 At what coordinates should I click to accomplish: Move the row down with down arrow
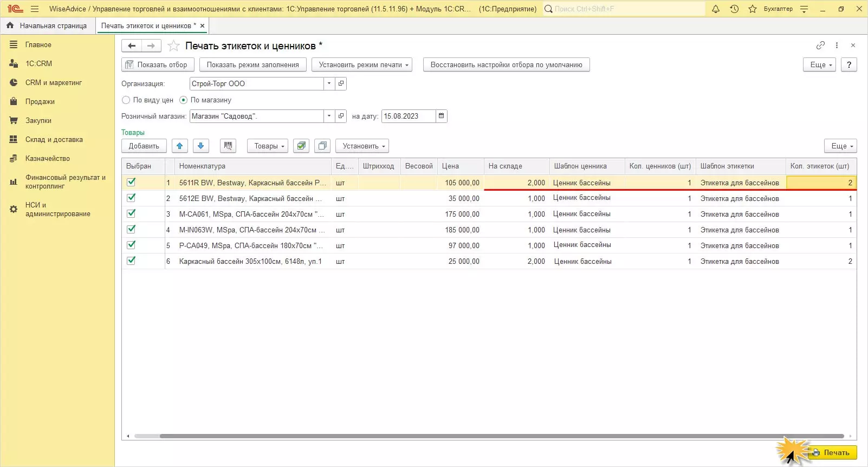tap(201, 146)
